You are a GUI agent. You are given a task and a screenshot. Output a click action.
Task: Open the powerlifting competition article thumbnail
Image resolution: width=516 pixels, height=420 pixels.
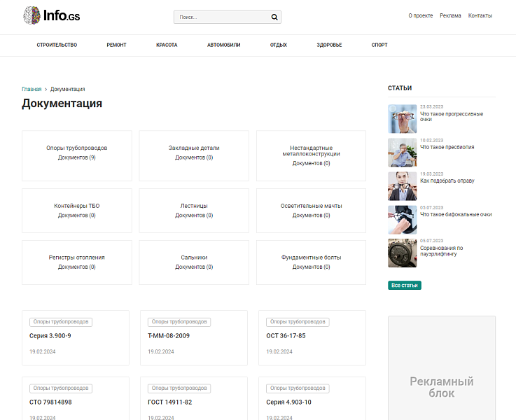click(402, 253)
